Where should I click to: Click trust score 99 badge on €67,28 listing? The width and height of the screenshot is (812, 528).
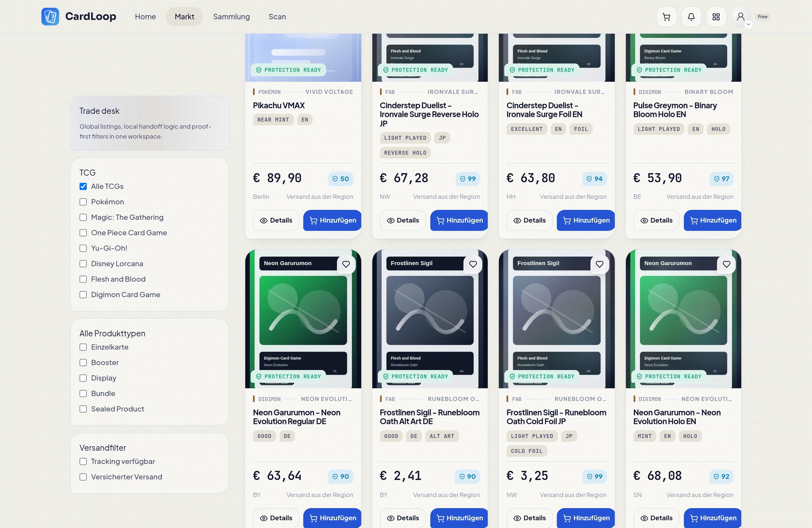[x=467, y=179]
